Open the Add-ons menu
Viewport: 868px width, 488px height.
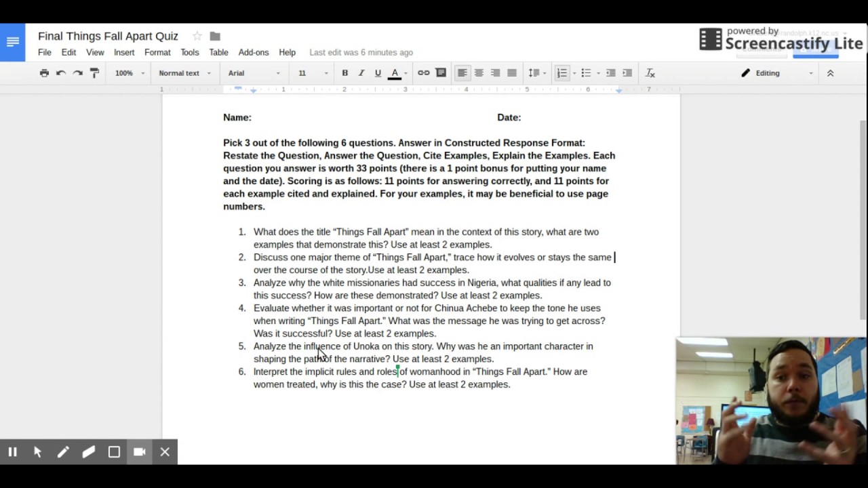click(254, 52)
